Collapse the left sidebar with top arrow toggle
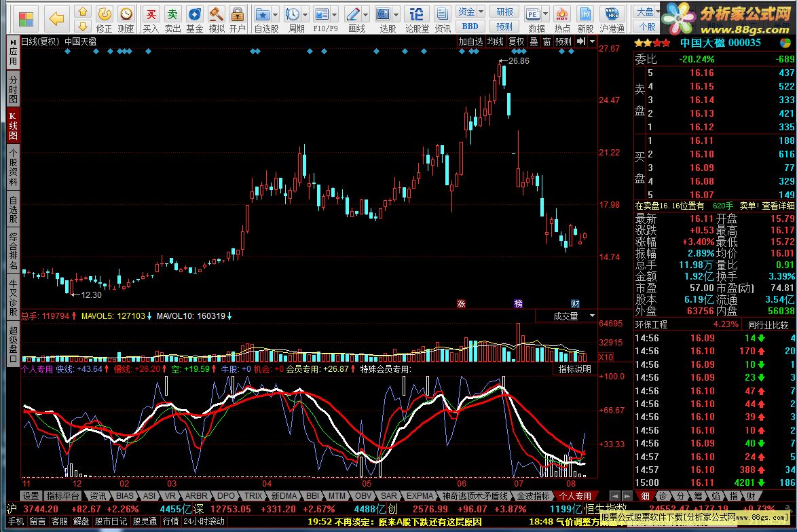This screenshot has width=797, height=532. (13, 41)
